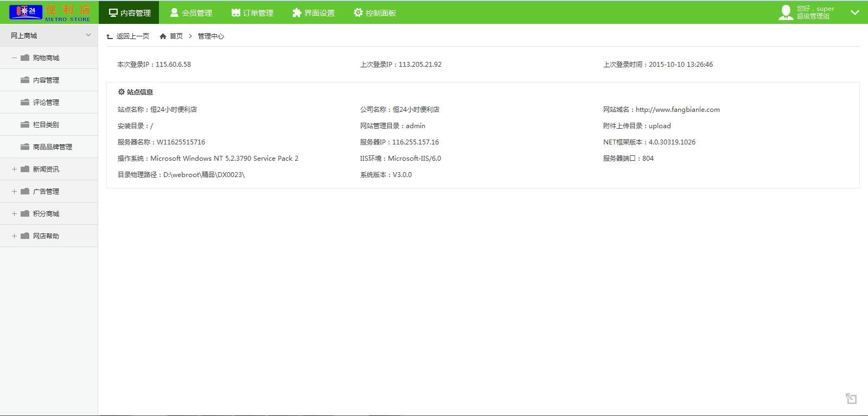Click the puzzle icon beside 界面设置
The width and height of the screenshot is (868, 416).
coord(297,12)
